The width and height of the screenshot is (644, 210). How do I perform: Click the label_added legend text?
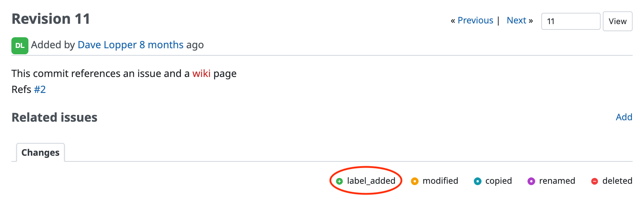coord(371,181)
